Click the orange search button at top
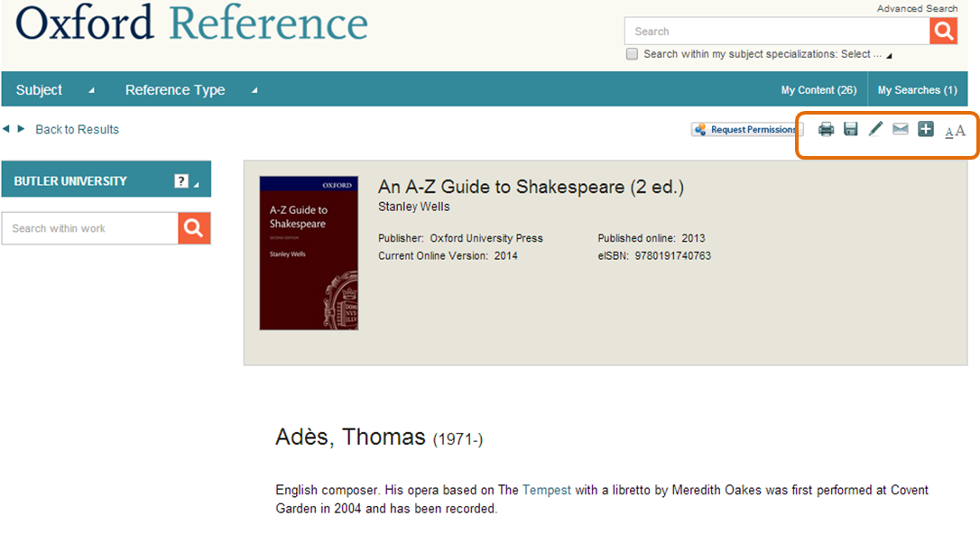Viewport: 980px width, 534px height. click(944, 31)
